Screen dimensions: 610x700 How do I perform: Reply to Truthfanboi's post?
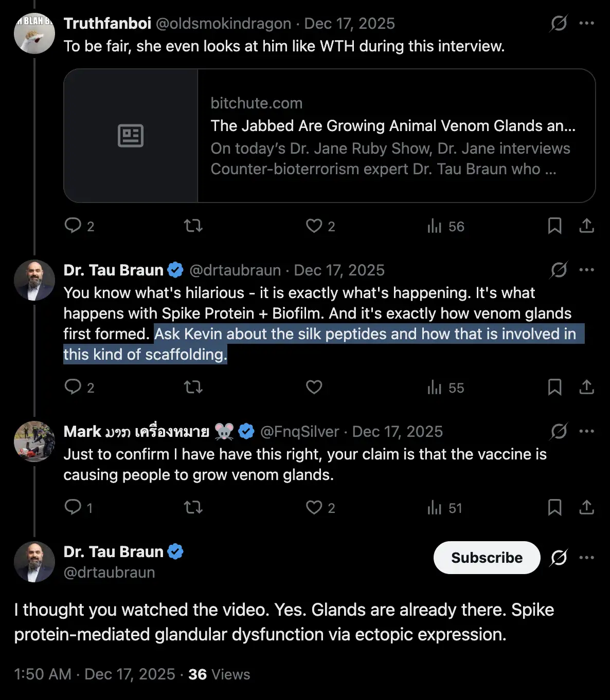pos(73,226)
